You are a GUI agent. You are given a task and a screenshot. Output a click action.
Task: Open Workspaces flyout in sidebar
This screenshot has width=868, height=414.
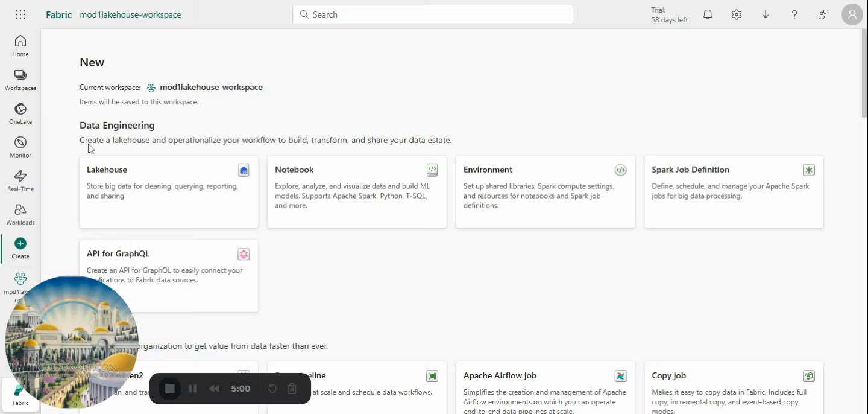coord(20,79)
